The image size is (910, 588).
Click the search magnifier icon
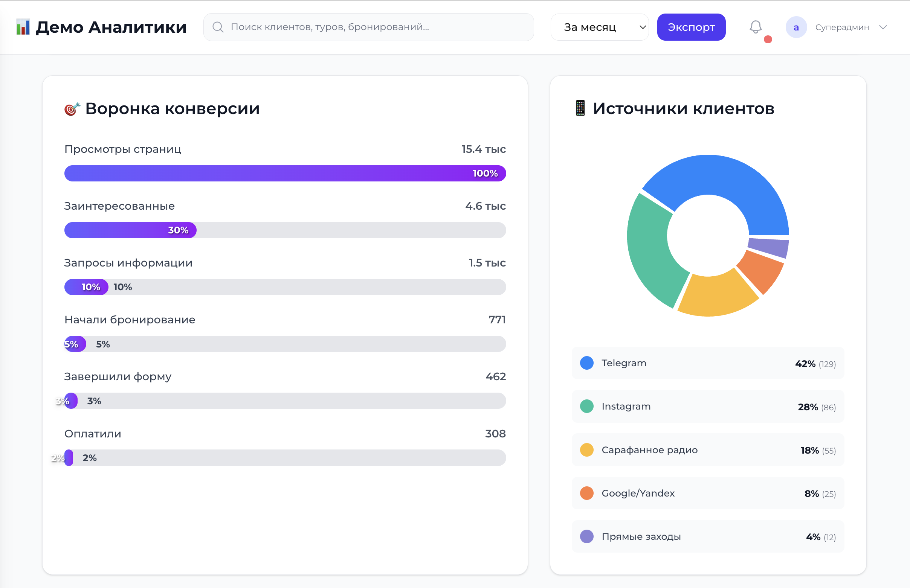218,27
